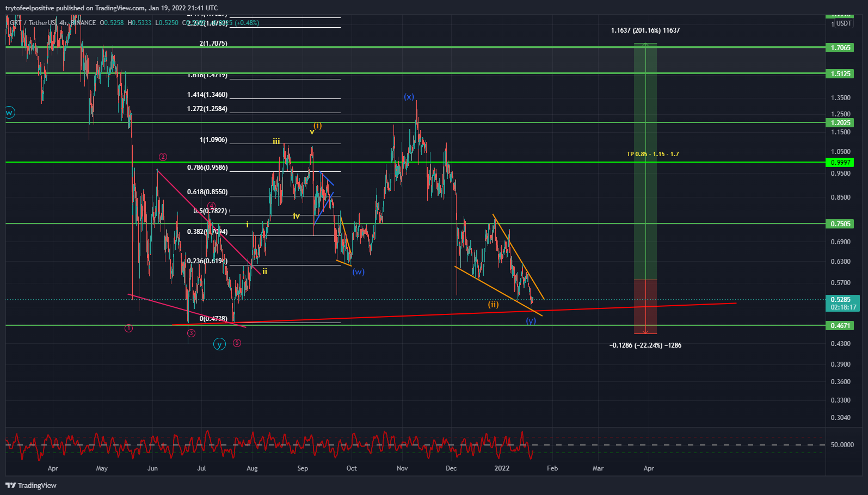
Task: Click the pink circled 1 wave marker
Action: (x=128, y=328)
